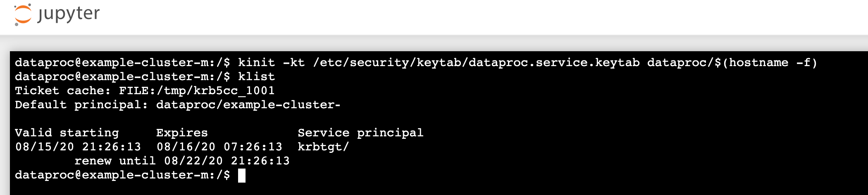Click the "Valid starting" column header
This screenshot has width=868, height=195.
tap(67, 133)
